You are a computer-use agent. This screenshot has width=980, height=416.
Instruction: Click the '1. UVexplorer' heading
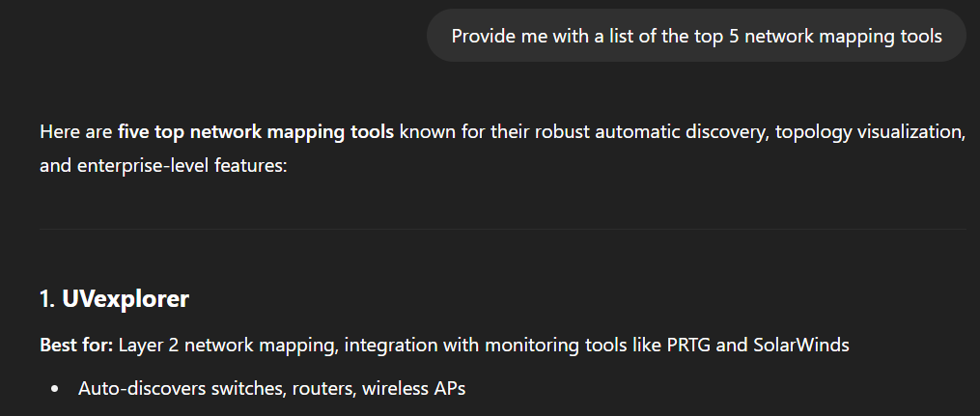[114, 298]
